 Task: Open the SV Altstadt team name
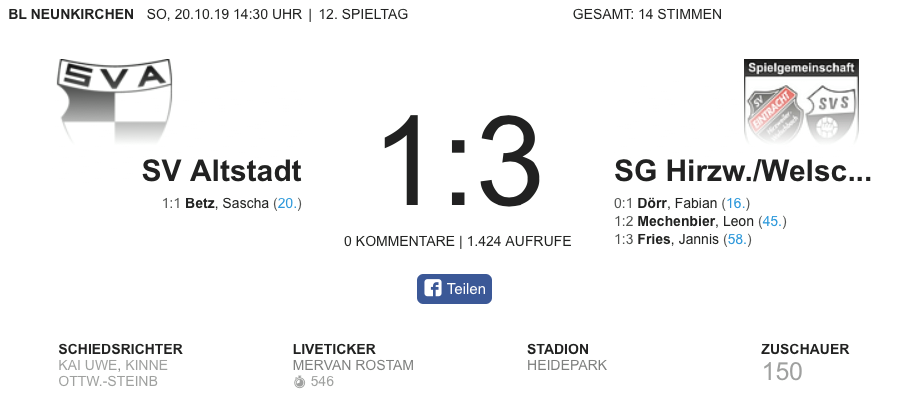coord(221,171)
